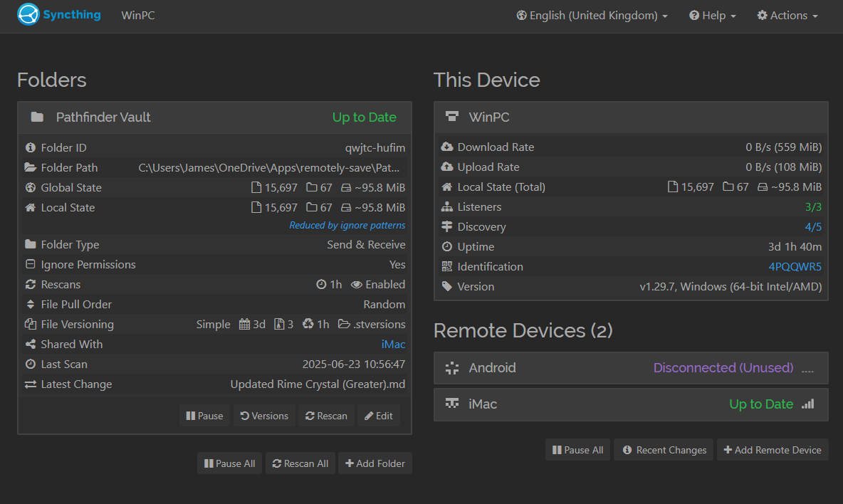Open the iMac link in Shared With

coord(393,344)
